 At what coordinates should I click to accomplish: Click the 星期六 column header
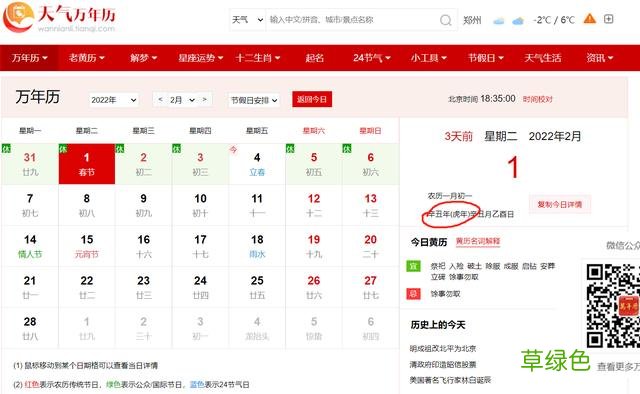pyautogui.click(x=314, y=131)
